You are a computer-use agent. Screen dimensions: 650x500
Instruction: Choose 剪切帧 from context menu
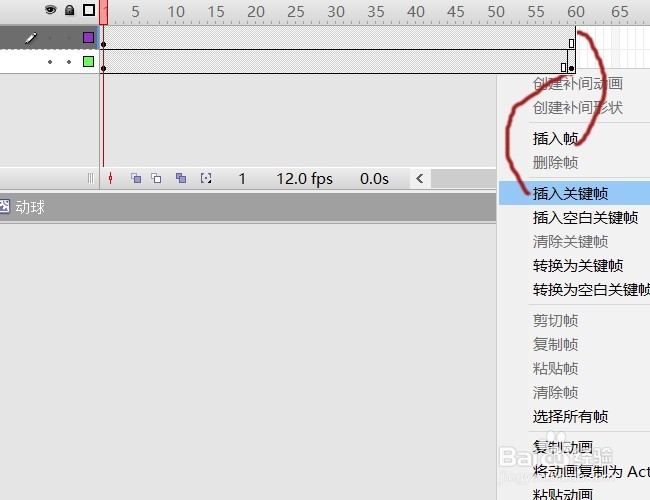point(555,320)
